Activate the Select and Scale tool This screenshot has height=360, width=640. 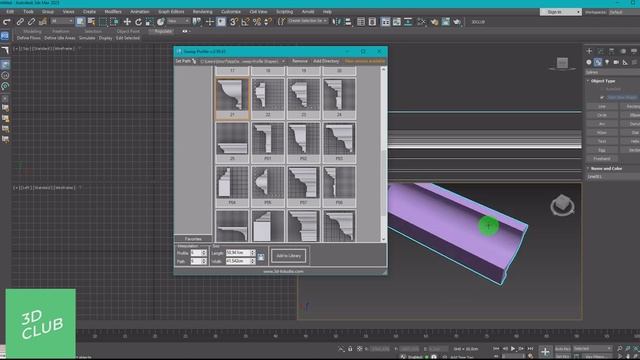(149, 22)
